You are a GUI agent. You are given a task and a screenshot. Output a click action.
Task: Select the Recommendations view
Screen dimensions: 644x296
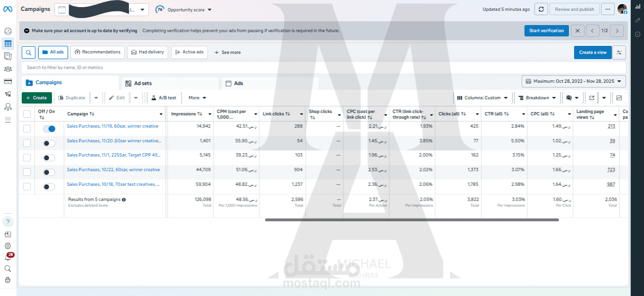[98, 52]
